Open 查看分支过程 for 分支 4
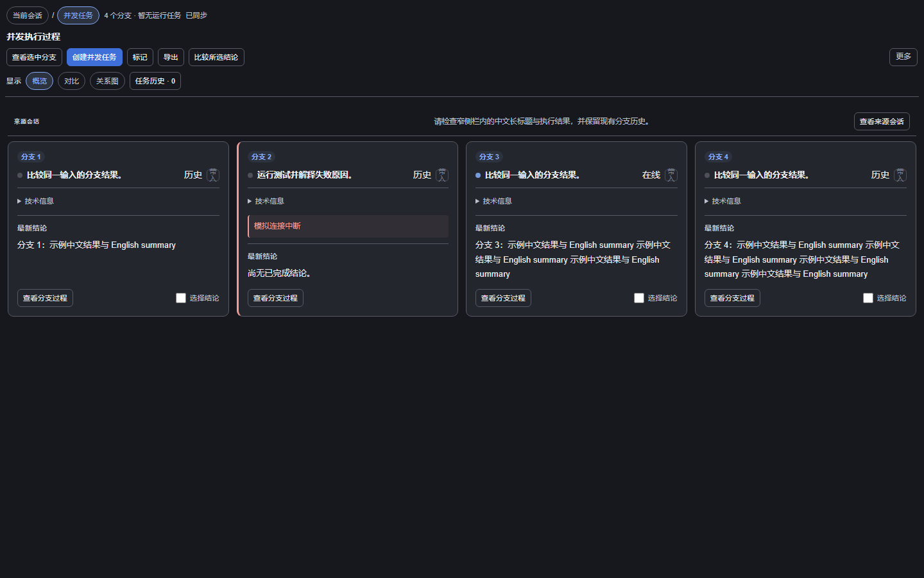Image resolution: width=924 pixels, height=578 pixels. tap(732, 298)
